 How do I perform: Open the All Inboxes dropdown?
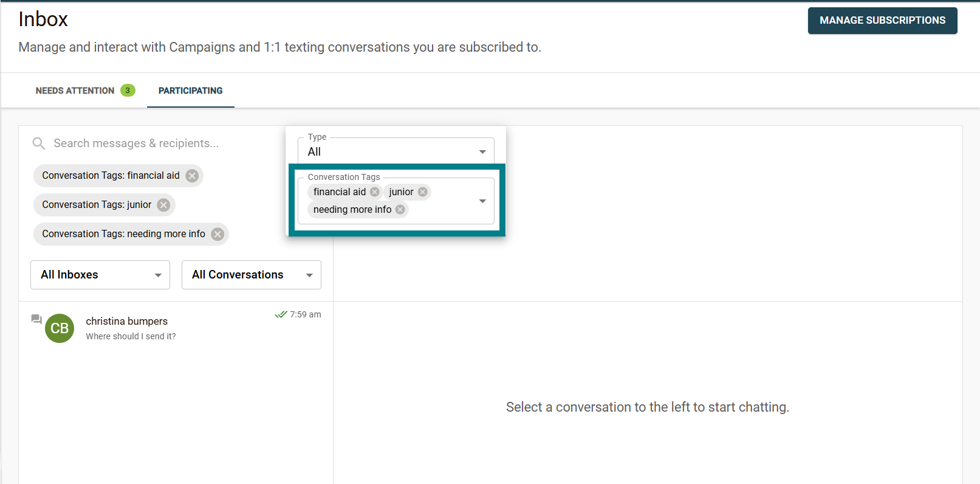tap(100, 275)
